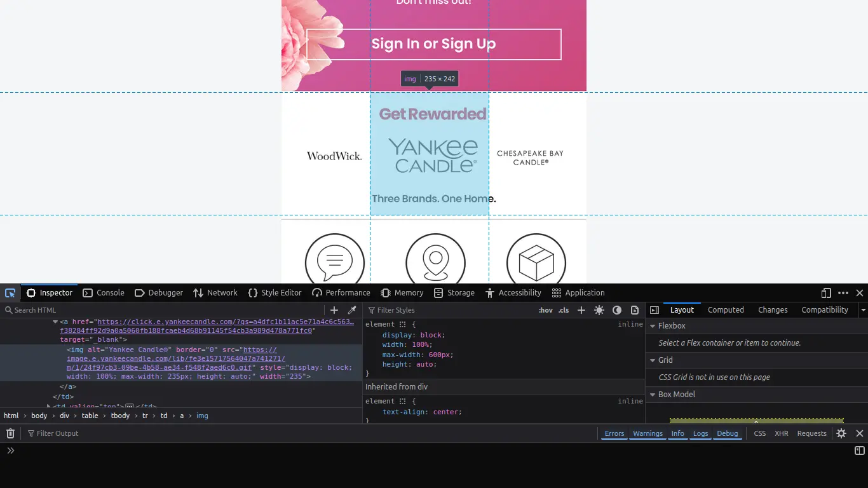
Task: Toggle the .cls class panel
Action: 564,310
